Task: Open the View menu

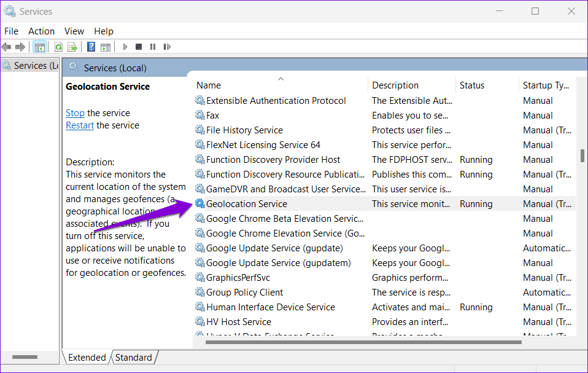Action: click(x=74, y=31)
